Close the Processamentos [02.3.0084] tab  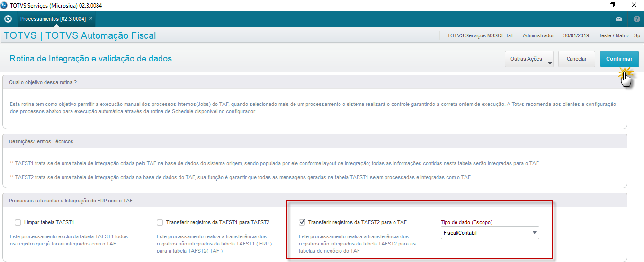[x=91, y=18]
